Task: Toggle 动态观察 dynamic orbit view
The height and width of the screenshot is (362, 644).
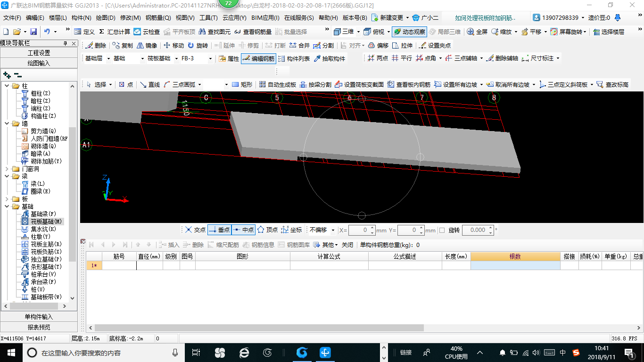Action: 409,32
